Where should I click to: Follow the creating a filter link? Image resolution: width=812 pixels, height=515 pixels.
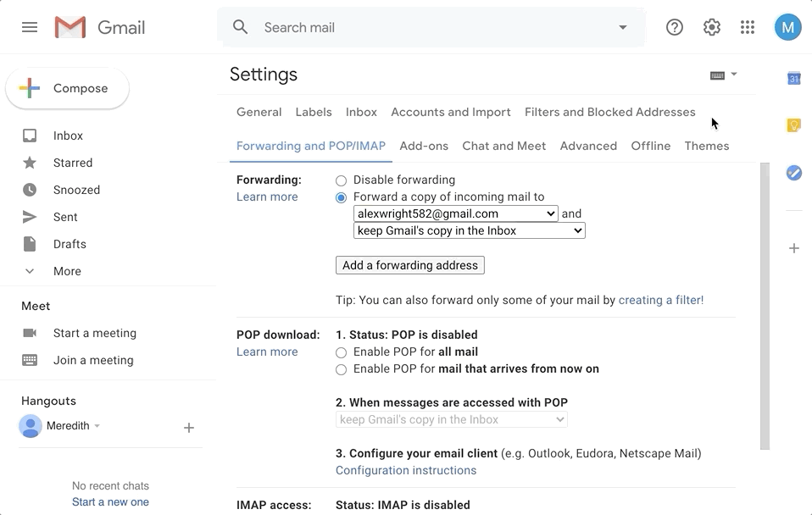tap(661, 300)
